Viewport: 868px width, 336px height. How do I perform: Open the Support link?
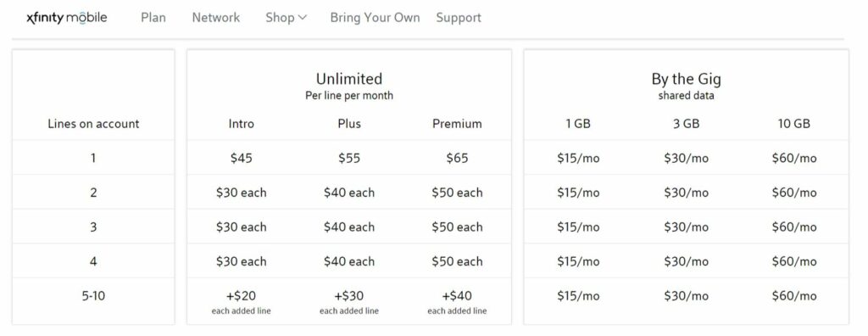click(x=459, y=18)
